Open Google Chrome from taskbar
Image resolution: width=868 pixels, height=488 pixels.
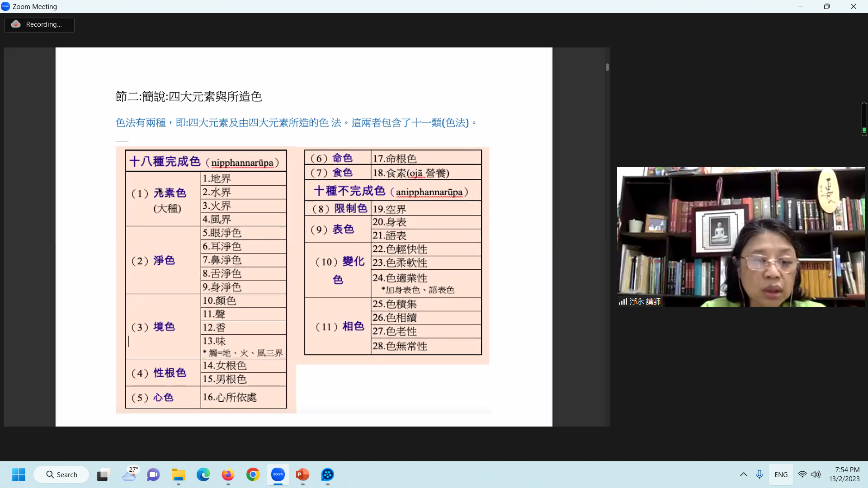coord(253,474)
